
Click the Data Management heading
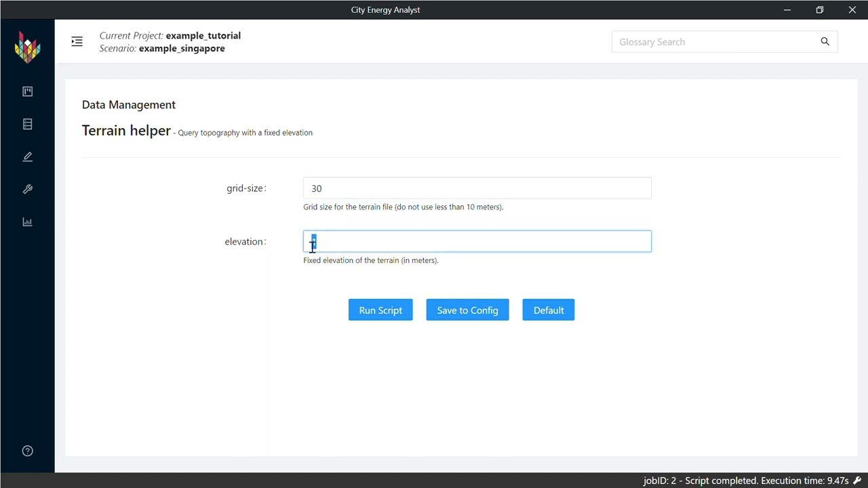point(129,104)
